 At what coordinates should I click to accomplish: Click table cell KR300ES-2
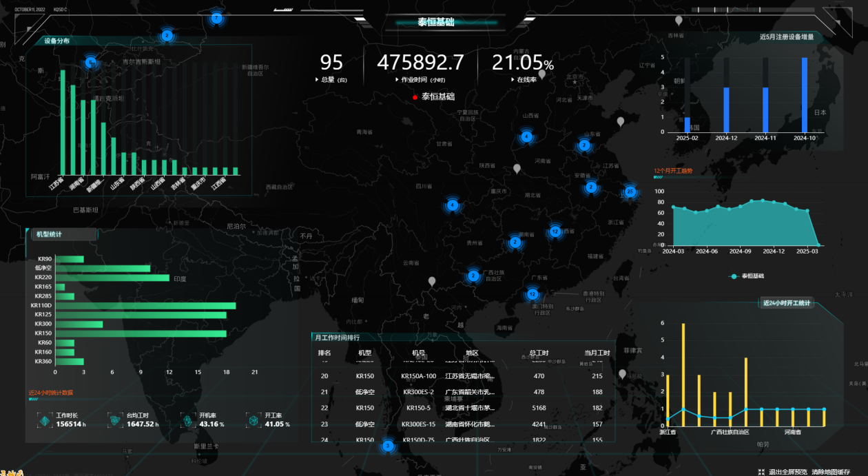coord(419,392)
